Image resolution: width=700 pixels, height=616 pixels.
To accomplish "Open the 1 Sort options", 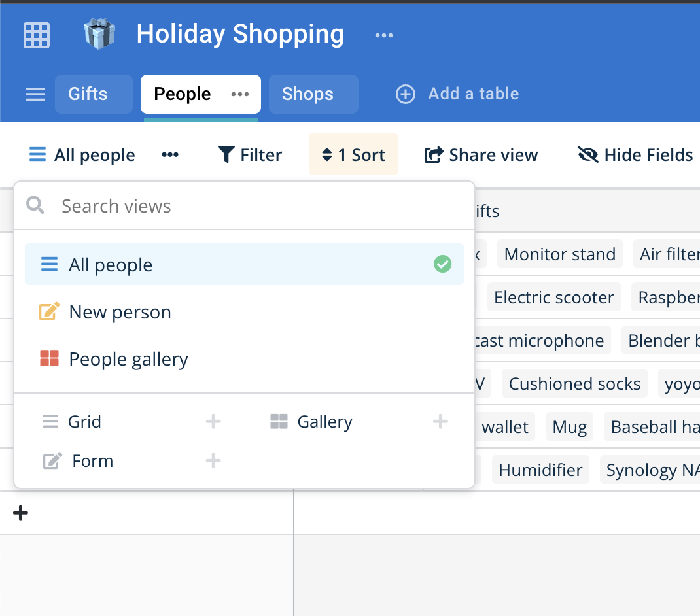I will click(353, 155).
